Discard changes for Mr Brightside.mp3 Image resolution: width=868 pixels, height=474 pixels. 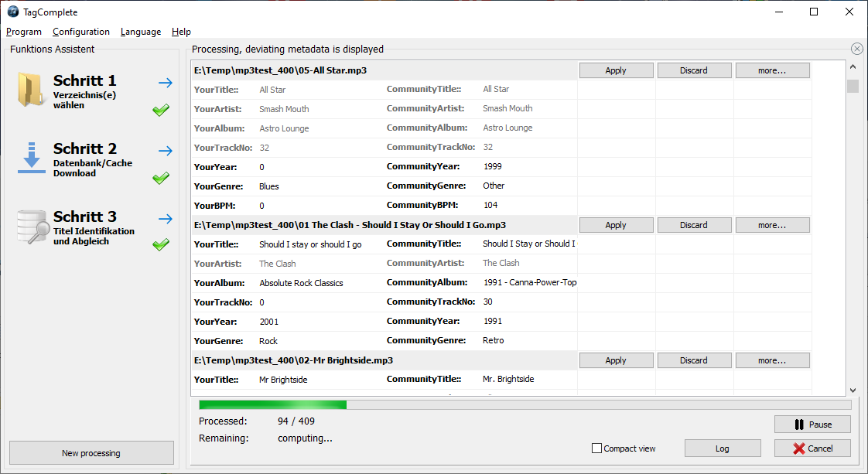(x=694, y=360)
